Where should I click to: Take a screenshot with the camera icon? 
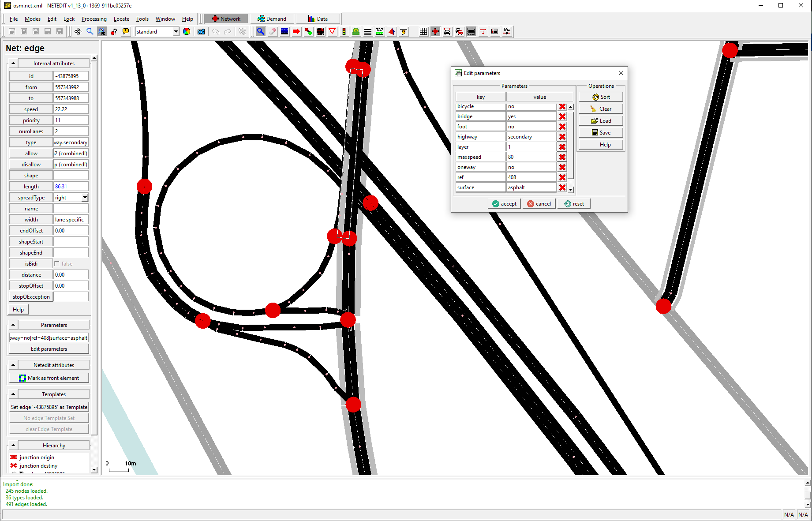point(201,31)
